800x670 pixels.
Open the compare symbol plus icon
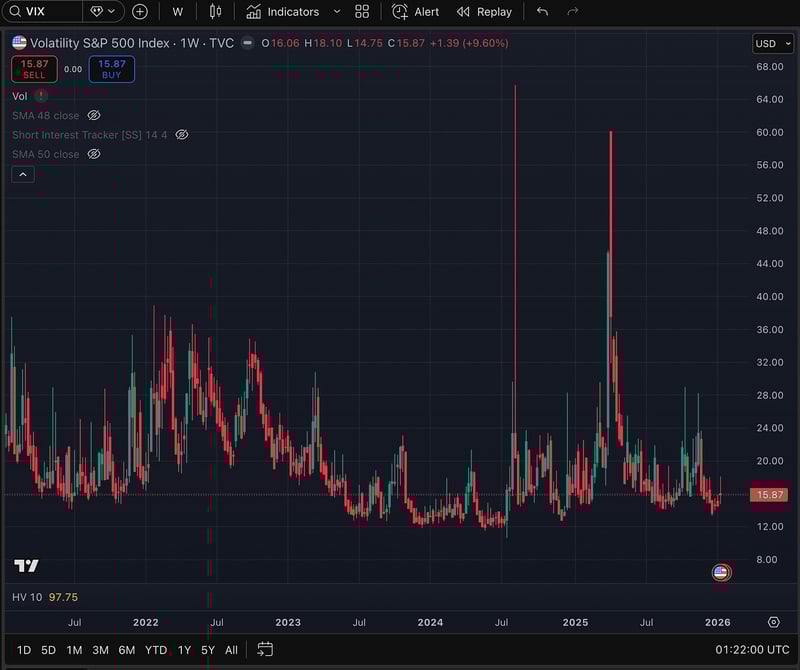[139, 11]
